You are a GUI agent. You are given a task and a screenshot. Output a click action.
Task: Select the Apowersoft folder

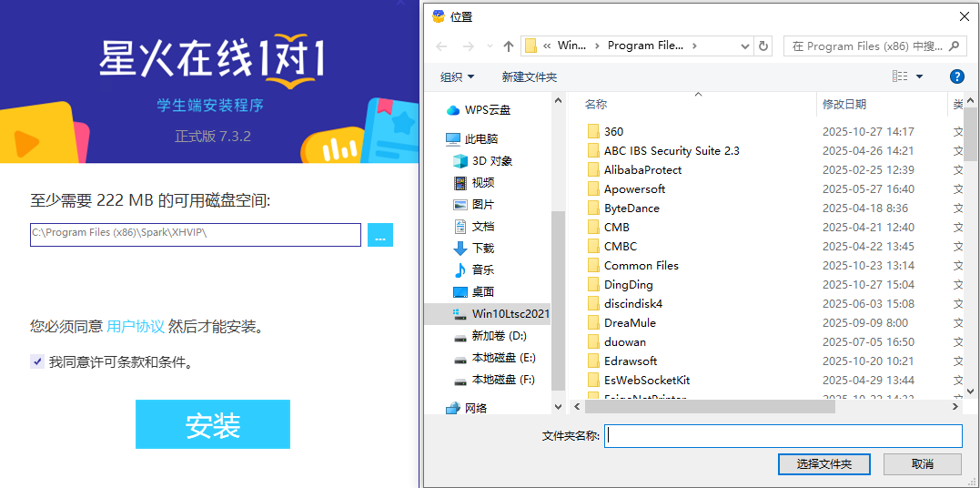click(x=626, y=189)
